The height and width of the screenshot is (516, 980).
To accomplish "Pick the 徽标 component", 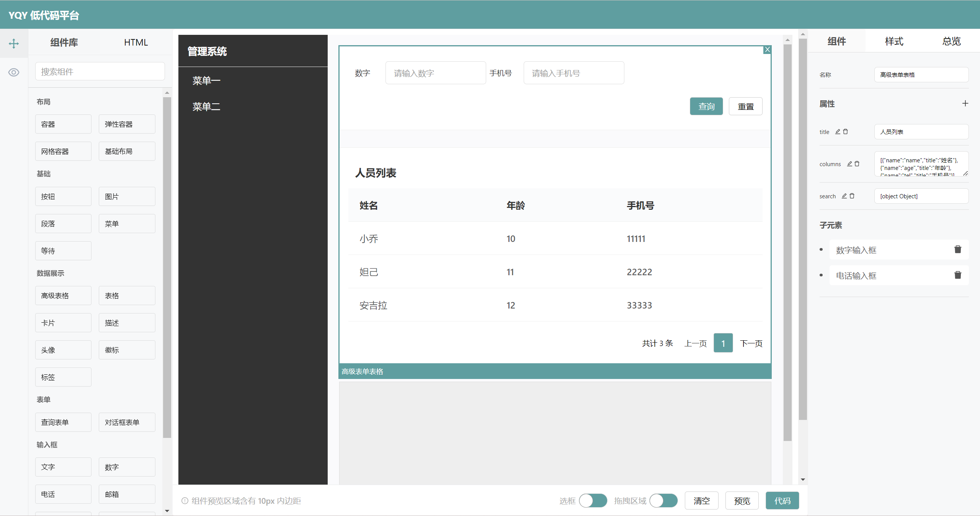I will pos(127,350).
